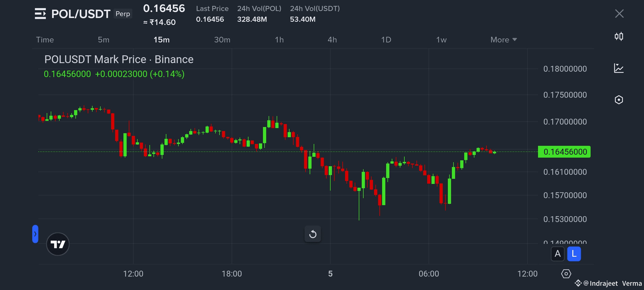Image resolution: width=644 pixels, height=290 pixels.
Task: Click the candlestick chart type icon
Action: pyautogui.click(x=619, y=37)
